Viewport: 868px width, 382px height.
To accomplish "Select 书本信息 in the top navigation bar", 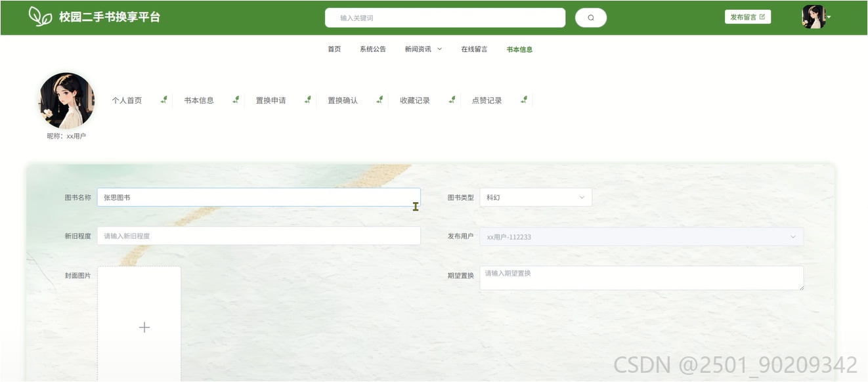I will (x=519, y=49).
